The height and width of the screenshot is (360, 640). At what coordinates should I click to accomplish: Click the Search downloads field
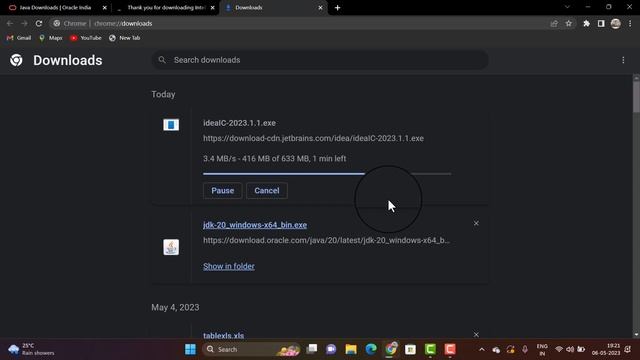click(320, 60)
